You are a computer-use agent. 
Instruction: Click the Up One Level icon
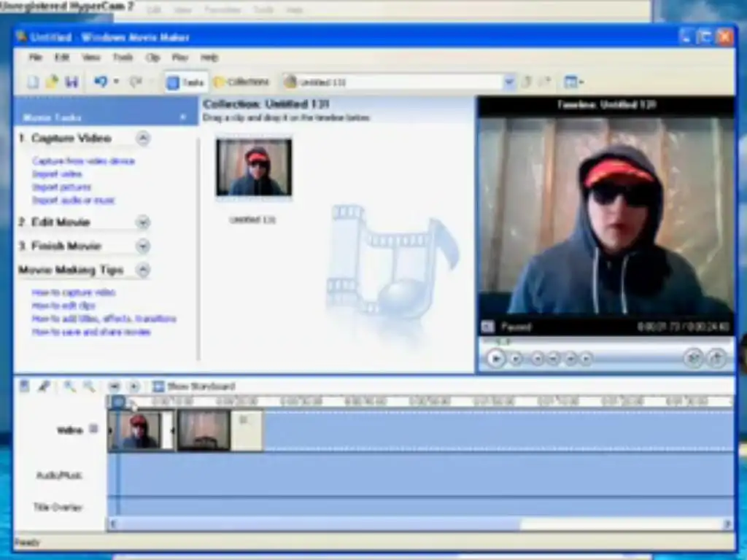(527, 82)
